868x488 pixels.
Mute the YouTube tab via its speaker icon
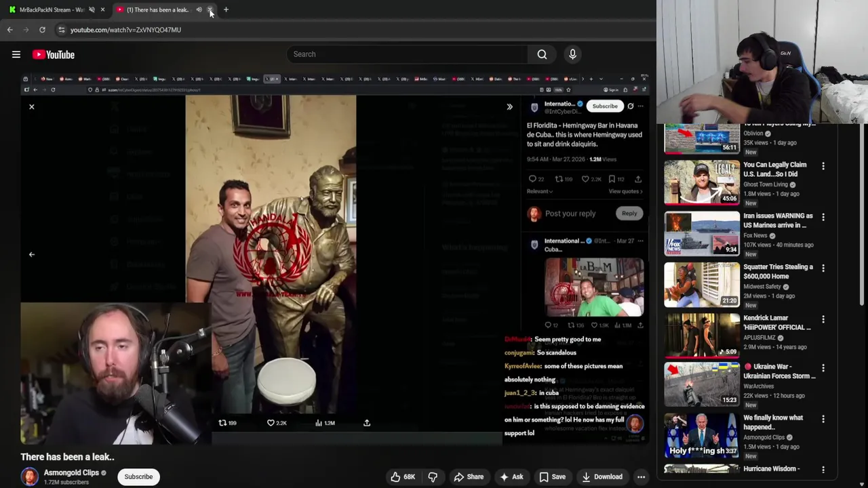click(x=199, y=9)
